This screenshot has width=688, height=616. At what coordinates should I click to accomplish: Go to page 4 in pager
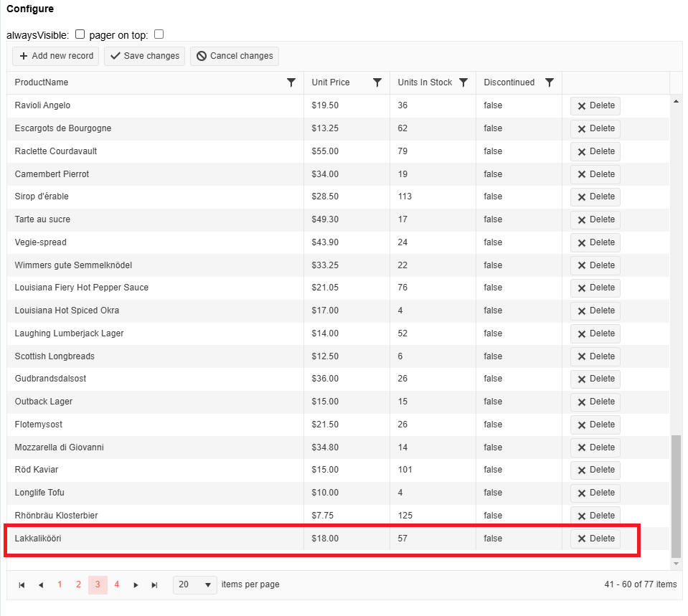pyautogui.click(x=117, y=585)
